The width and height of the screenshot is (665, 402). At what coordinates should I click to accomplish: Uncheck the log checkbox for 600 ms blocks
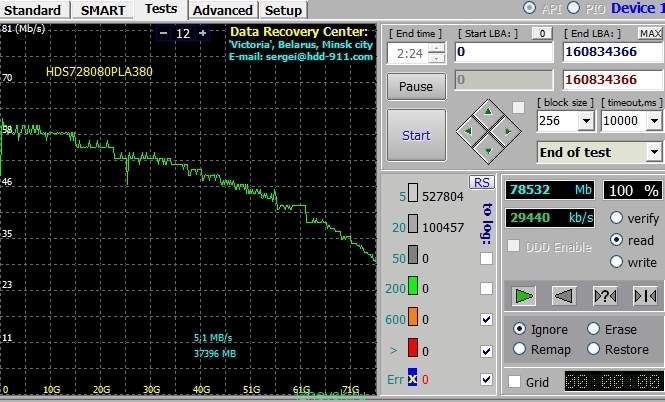(486, 319)
